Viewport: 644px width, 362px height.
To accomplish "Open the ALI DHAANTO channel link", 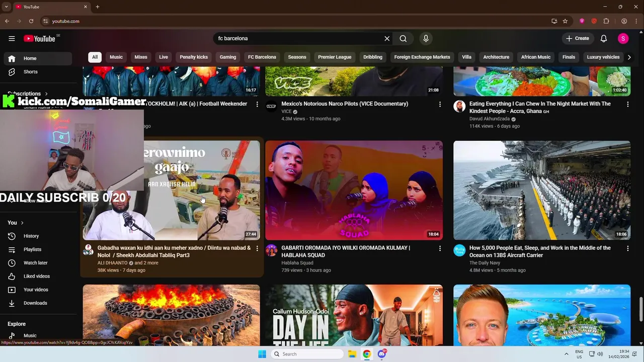I will tap(112, 263).
